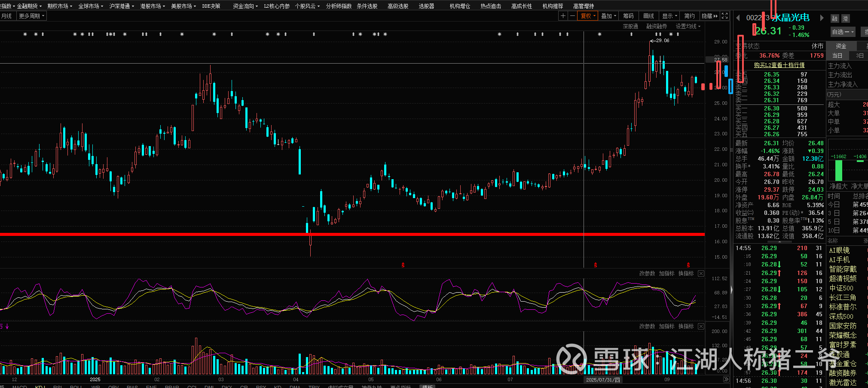This screenshot has height=388, width=868.
Task: Click the 港 Hong Kong connect badge
Action: click(845, 18)
